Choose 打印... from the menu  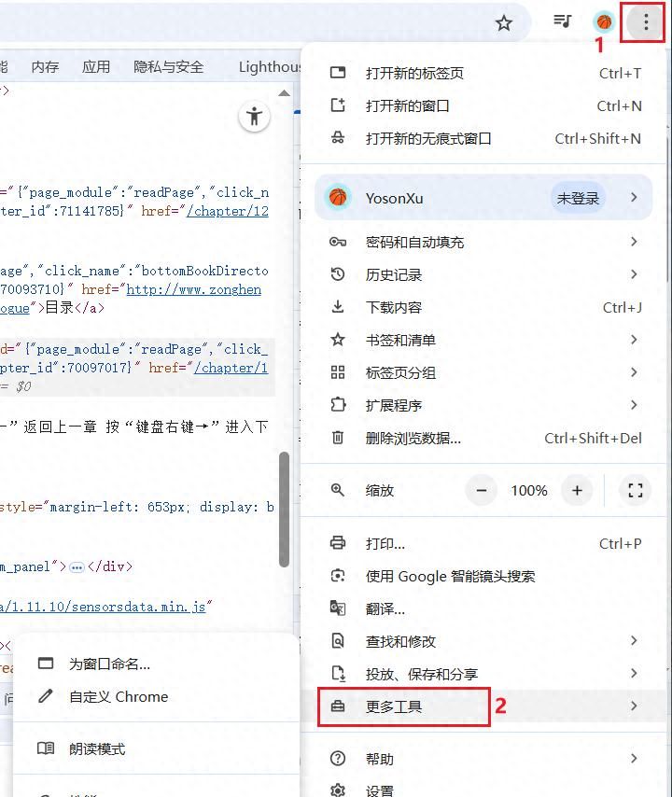coord(483,543)
